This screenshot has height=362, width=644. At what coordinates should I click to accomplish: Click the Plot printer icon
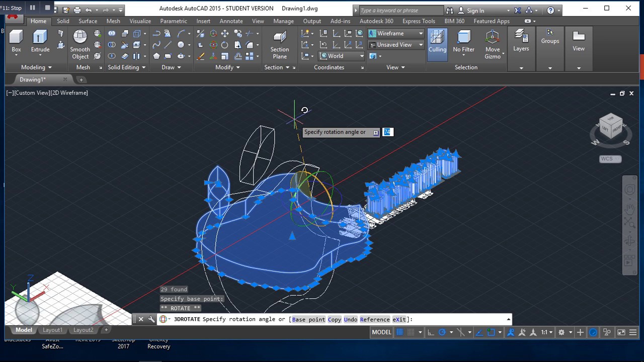(x=77, y=10)
